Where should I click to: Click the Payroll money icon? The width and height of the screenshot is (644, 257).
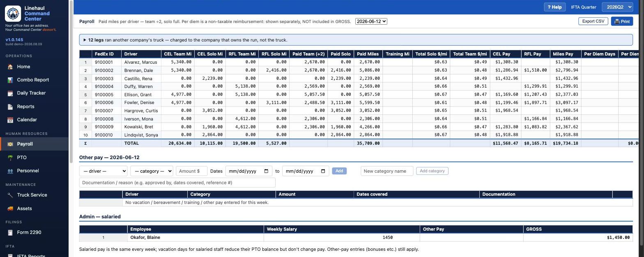(10, 144)
